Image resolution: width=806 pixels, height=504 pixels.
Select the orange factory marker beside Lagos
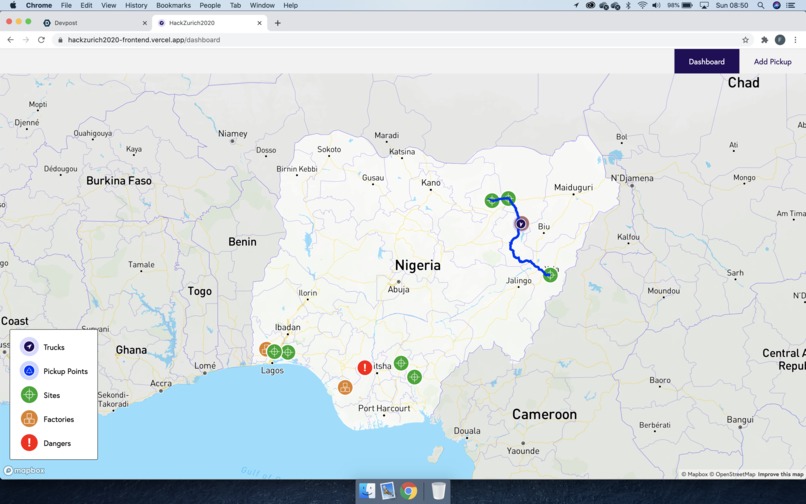pos(265,350)
